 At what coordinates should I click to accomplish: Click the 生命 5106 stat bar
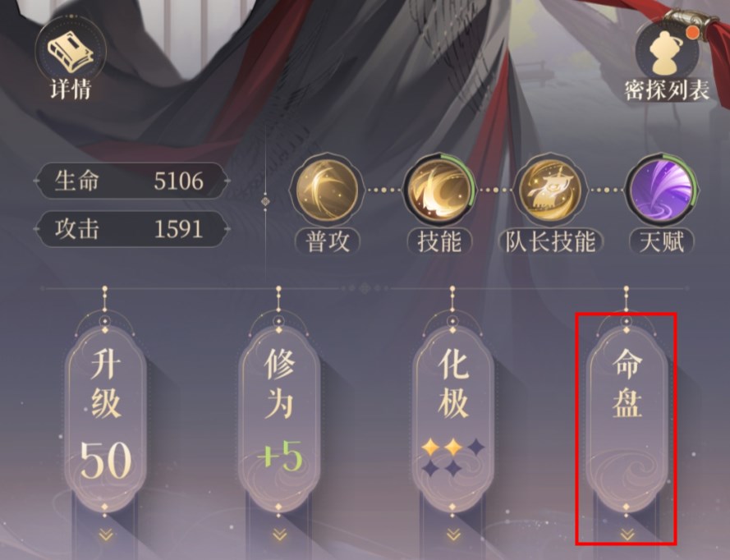[131, 181]
